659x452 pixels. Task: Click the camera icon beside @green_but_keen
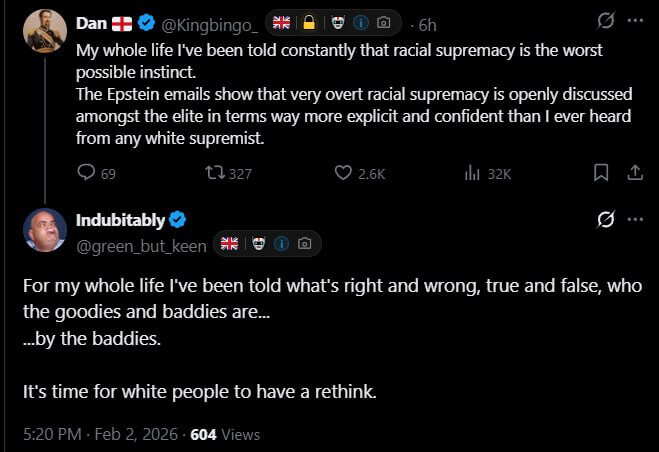(304, 243)
